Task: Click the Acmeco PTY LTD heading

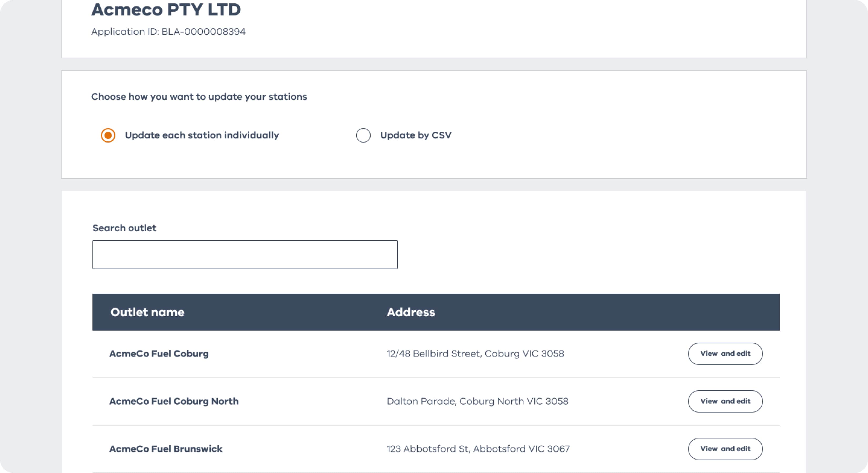Action: tap(166, 9)
